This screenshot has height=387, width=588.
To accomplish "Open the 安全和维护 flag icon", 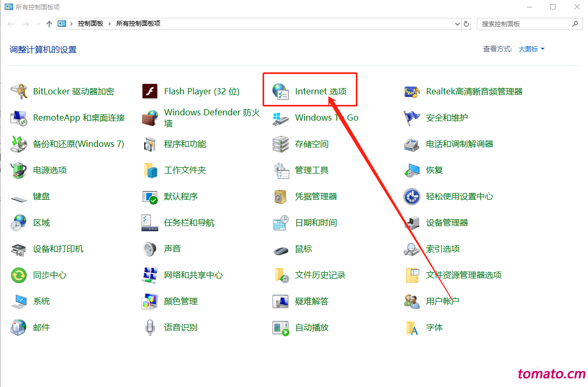I will pyautogui.click(x=412, y=118).
